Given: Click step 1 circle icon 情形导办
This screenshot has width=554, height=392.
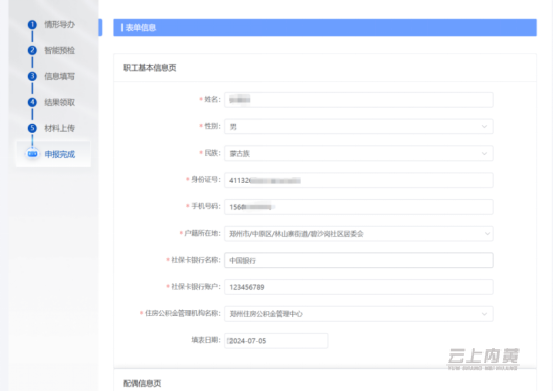Looking at the screenshot, I should [32, 25].
